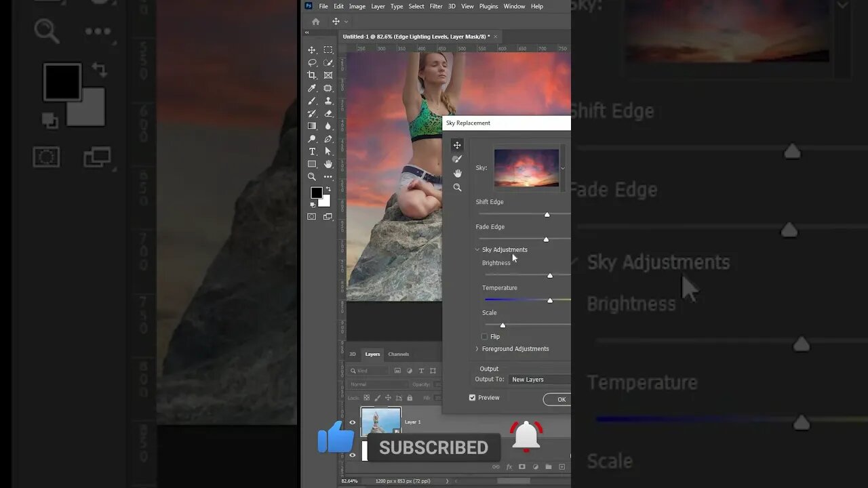Adjust the Shift Edge slider handle
Image resolution: width=868 pixels, height=488 pixels.
click(547, 215)
